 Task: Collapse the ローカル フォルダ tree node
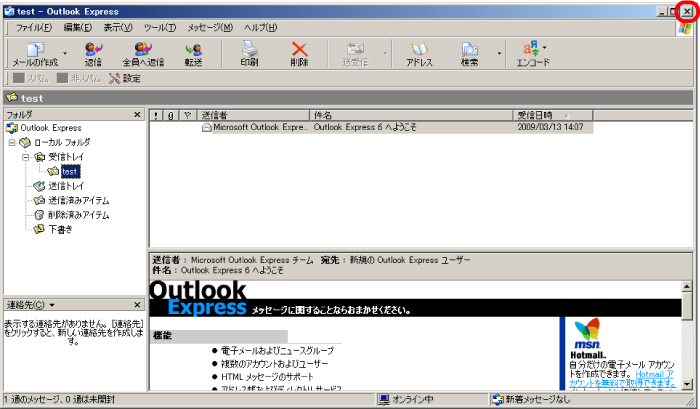pos(12,142)
